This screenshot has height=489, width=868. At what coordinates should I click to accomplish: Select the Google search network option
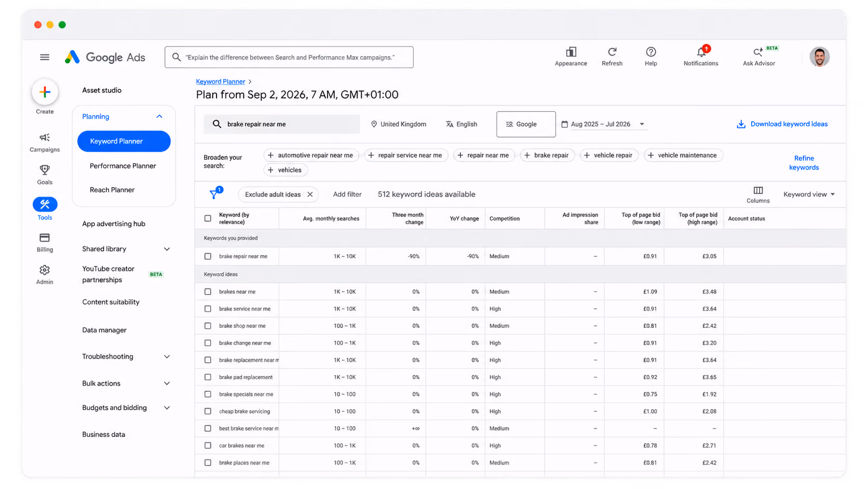coord(526,124)
